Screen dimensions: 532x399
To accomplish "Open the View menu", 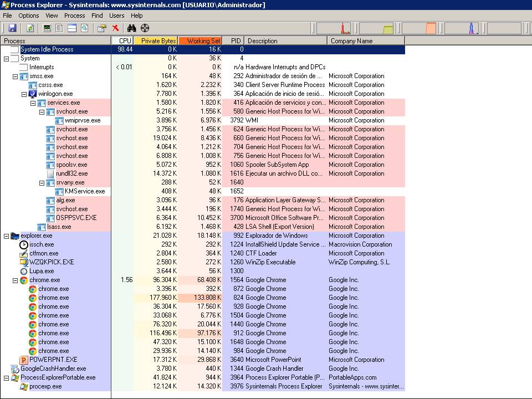I will (x=52, y=16).
